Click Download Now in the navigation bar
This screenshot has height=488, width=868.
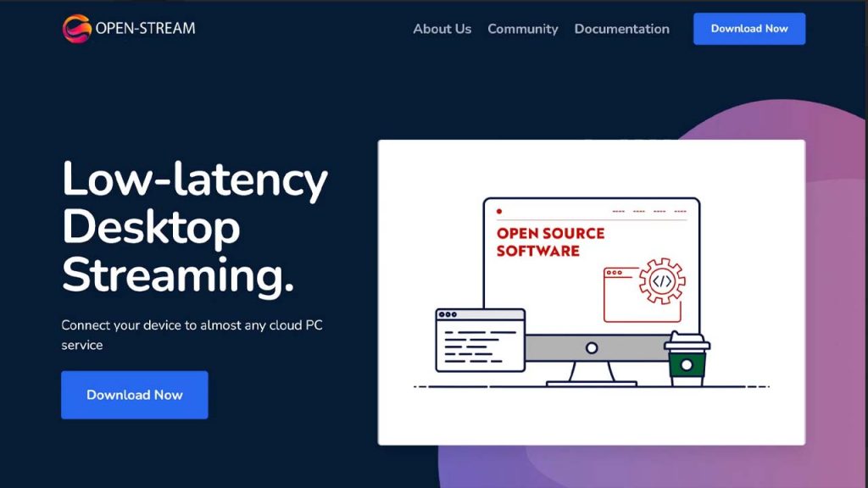pos(749,29)
